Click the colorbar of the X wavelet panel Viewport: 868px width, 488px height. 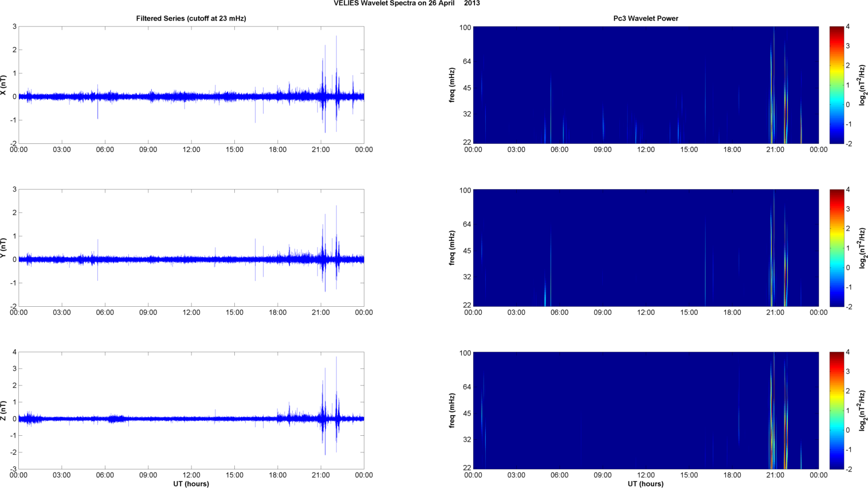[x=836, y=85]
